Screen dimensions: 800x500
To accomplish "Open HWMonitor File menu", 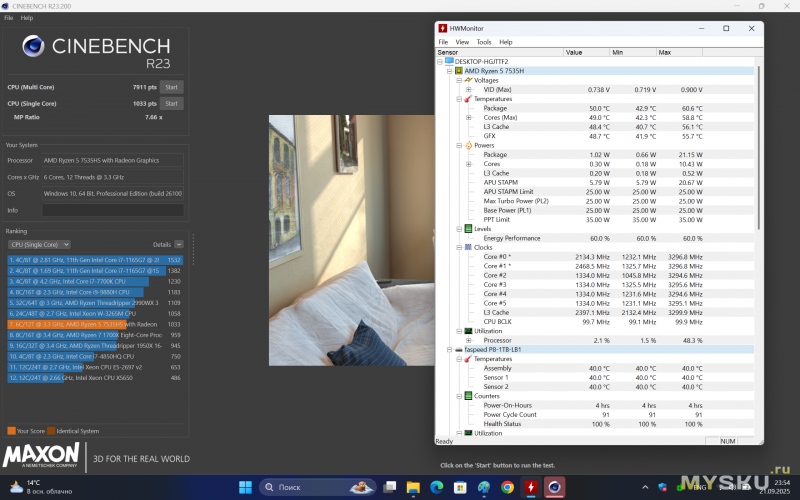I will pyautogui.click(x=443, y=42).
